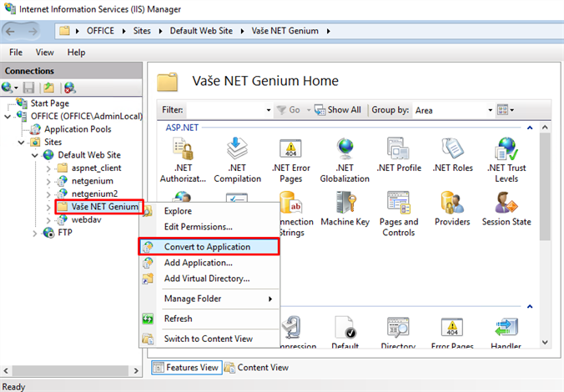Open the IIS Error Pages icon

pos(452,327)
